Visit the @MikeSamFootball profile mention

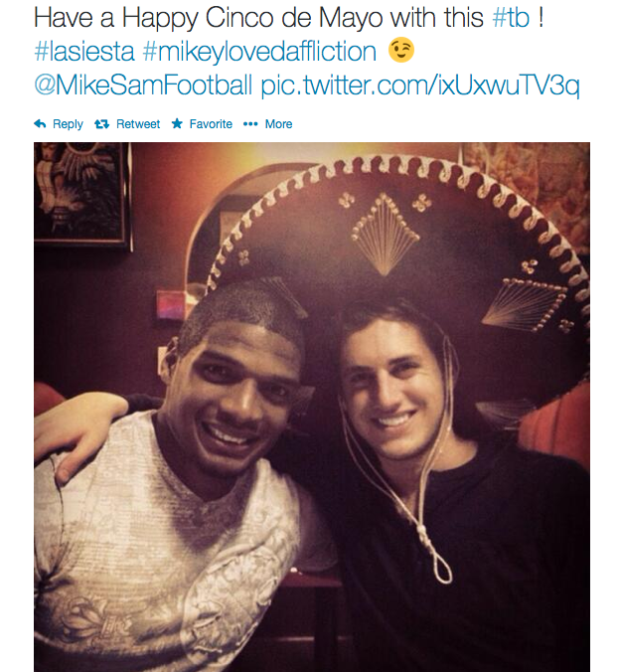coord(143,84)
